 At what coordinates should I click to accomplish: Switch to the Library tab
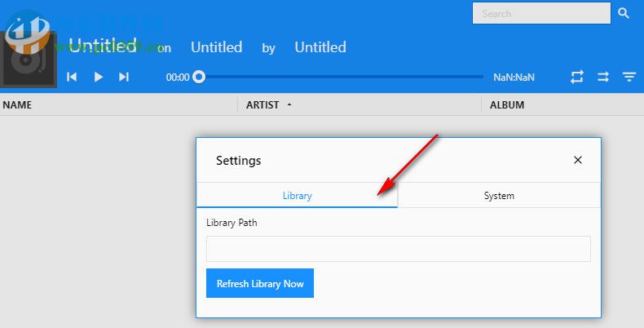click(x=297, y=196)
